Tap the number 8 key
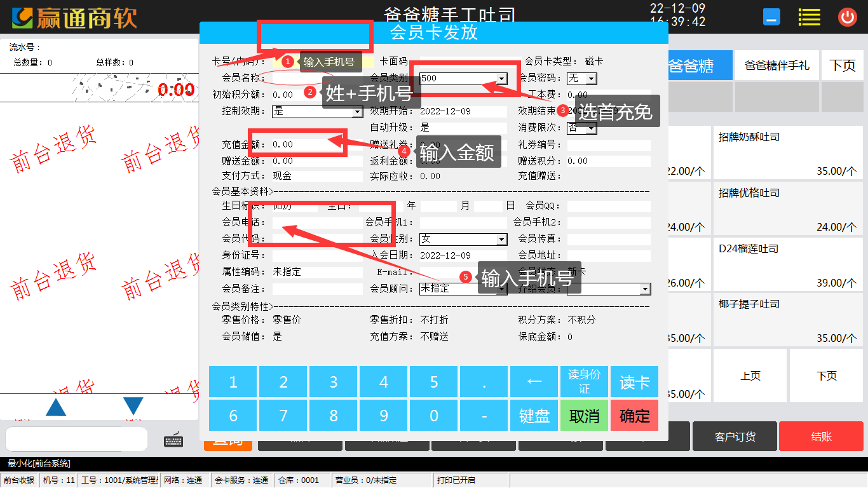 tap(334, 416)
